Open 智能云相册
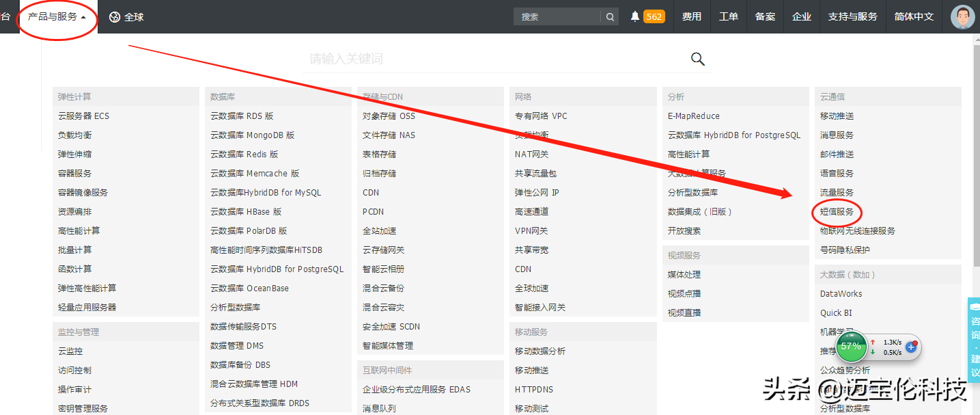Image resolution: width=980 pixels, height=415 pixels. [384, 269]
